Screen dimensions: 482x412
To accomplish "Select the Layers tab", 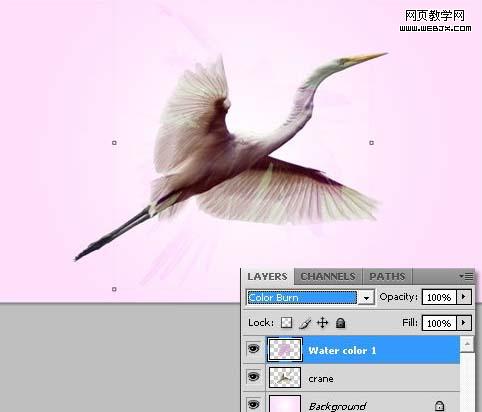I will coord(267,276).
